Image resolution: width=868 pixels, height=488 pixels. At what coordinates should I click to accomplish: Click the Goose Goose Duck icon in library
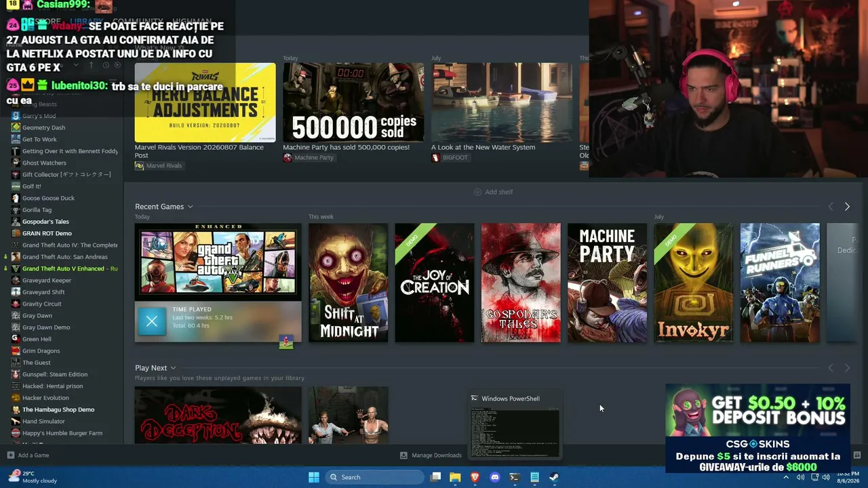(x=16, y=198)
